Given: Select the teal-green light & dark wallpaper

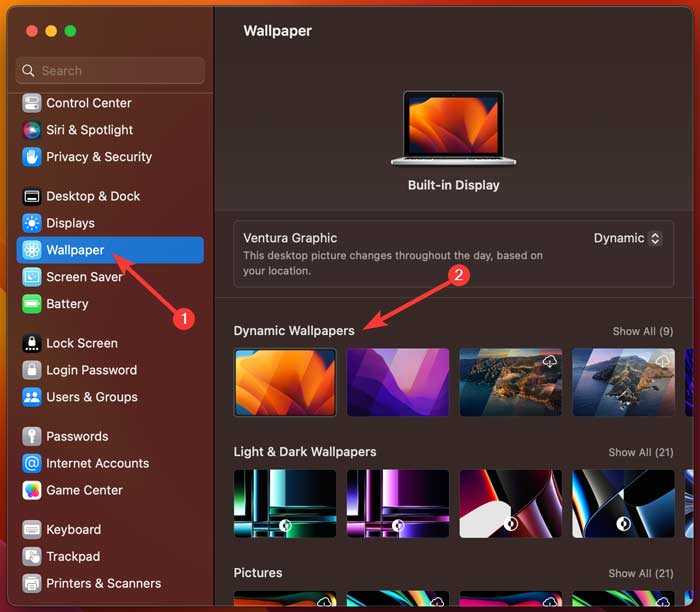Looking at the screenshot, I should pos(285,503).
